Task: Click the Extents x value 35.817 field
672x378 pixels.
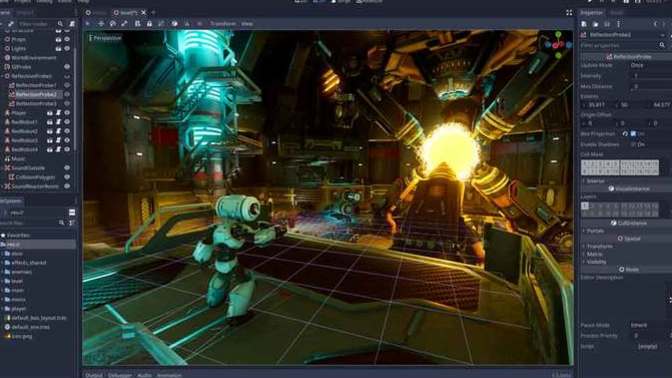Action: coord(597,105)
